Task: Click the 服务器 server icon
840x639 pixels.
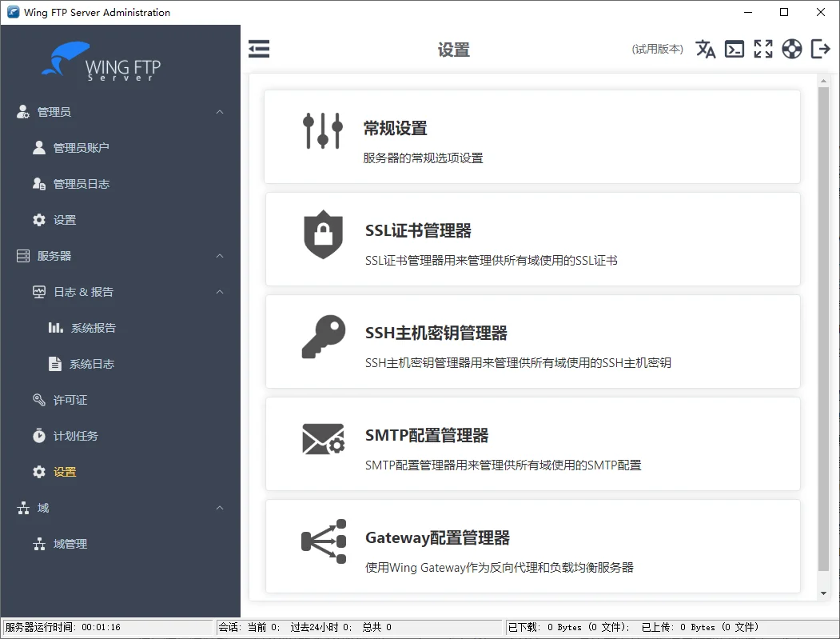Action: coord(23,256)
